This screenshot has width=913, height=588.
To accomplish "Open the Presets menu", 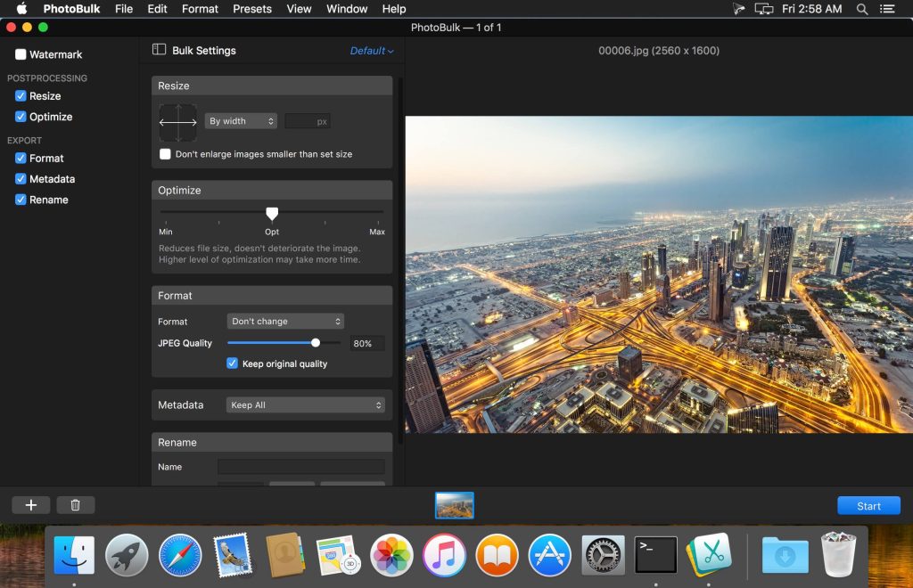I will point(252,9).
